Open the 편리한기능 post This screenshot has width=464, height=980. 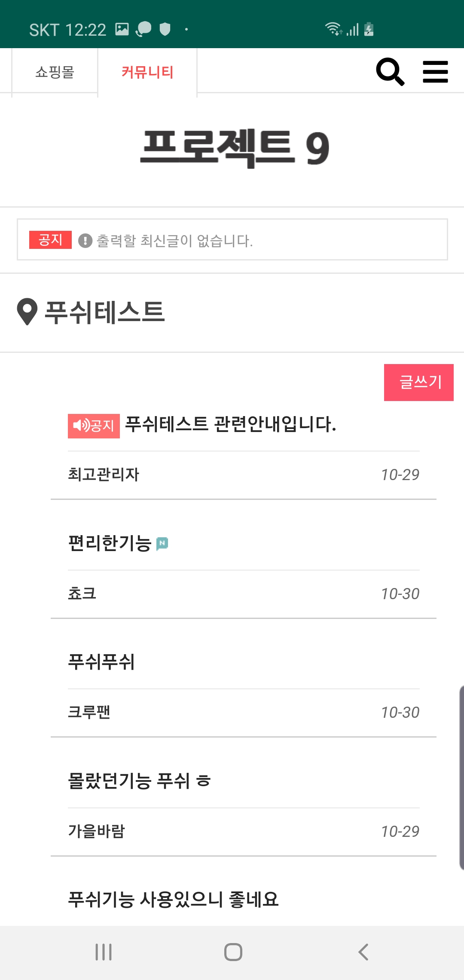point(110,543)
